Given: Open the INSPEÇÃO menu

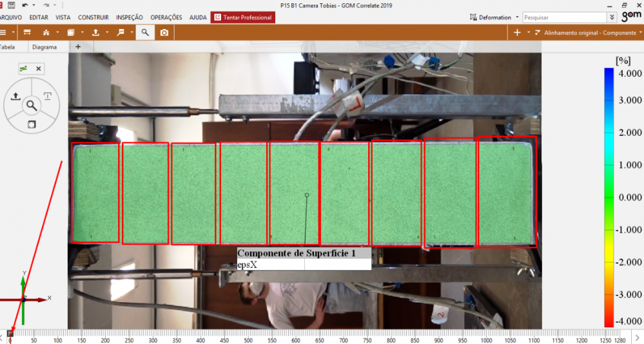Looking at the screenshot, I should pyautogui.click(x=129, y=17).
